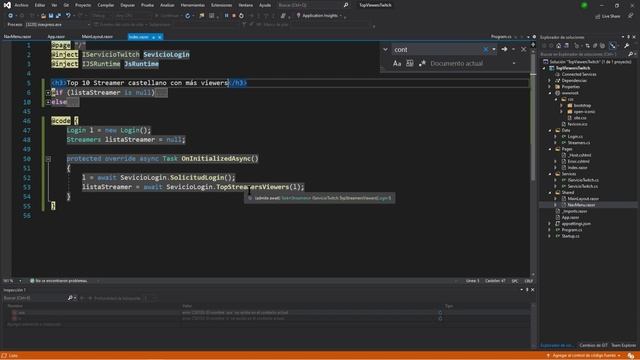640x360 pixels.
Task: Collapse the wwwroot folder
Action: [x=549, y=93]
